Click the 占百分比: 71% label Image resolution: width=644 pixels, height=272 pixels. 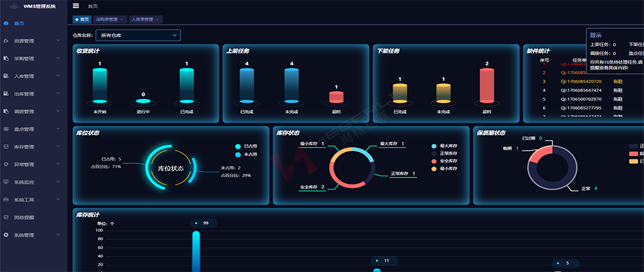click(106, 167)
